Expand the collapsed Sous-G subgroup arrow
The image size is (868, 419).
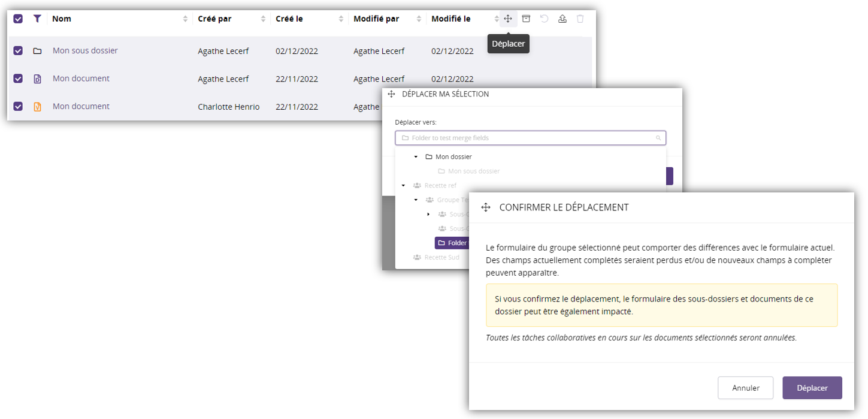pos(428,214)
